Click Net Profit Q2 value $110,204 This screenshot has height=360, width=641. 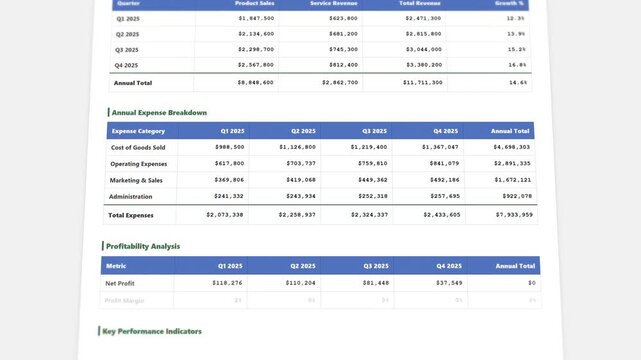[x=300, y=283]
